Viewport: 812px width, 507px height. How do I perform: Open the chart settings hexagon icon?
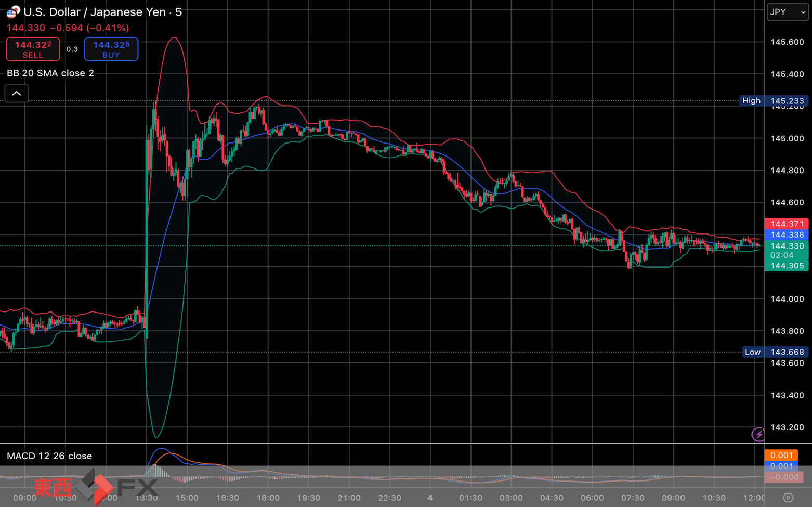788,498
